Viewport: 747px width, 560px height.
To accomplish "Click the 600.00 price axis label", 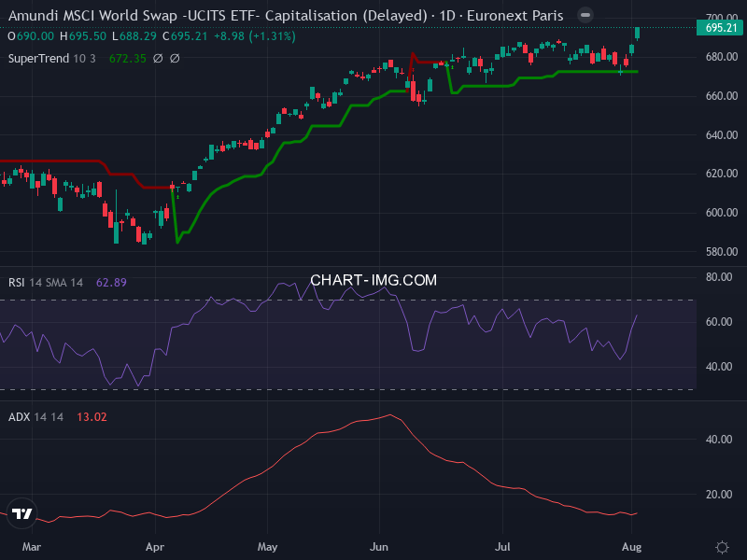I will (722, 213).
